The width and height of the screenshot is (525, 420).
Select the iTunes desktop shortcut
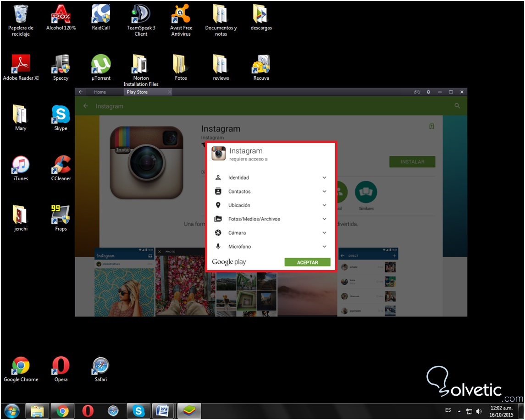pos(21,168)
